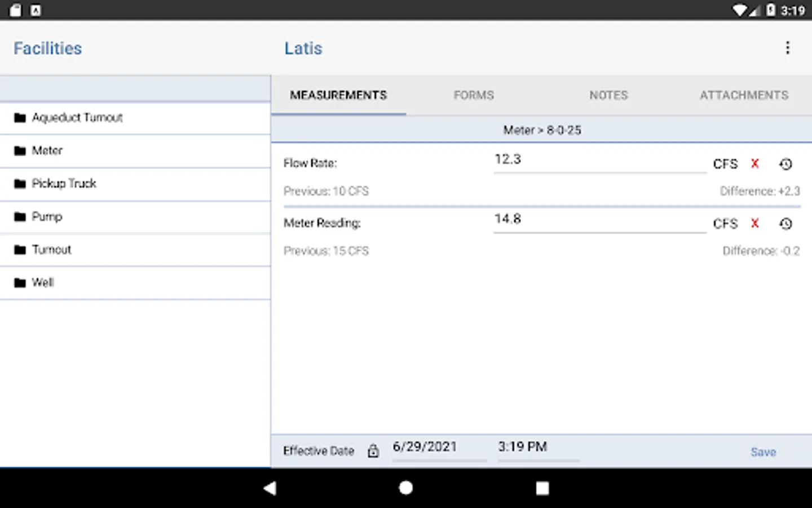View history for Flow Rate

click(x=786, y=164)
